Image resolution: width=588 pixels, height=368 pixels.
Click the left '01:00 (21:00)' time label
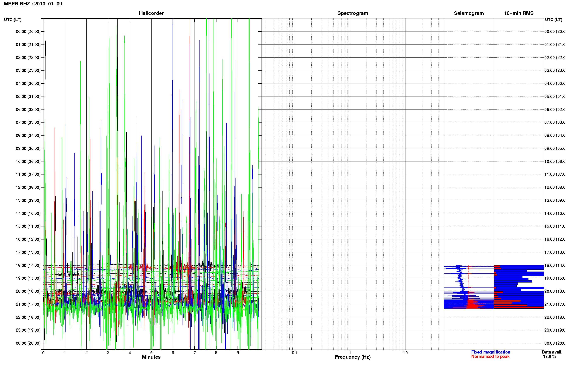point(28,44)
